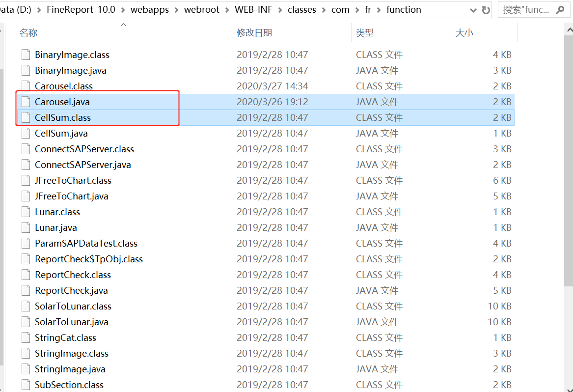The image size is (573, 392).
Task: Expand the chevron after fr in path
Action: [x=379, y=10]
